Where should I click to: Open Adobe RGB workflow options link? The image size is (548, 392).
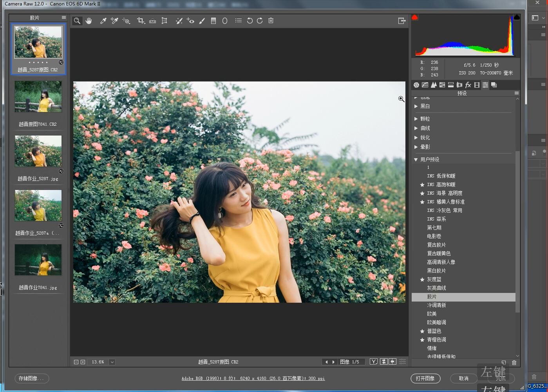253,378
